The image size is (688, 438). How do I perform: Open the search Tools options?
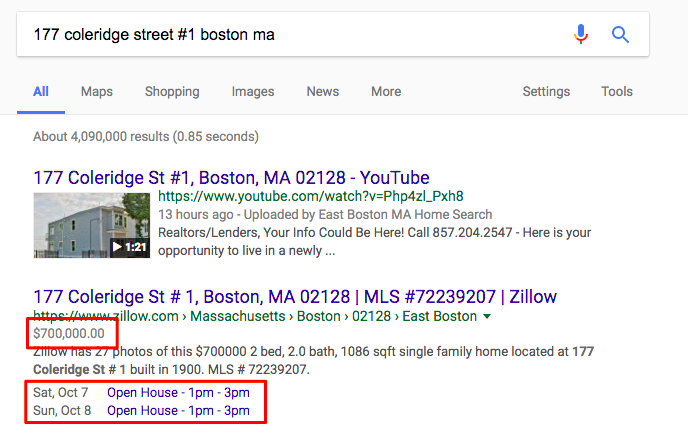pyautogui.click(x=617, y=91)
